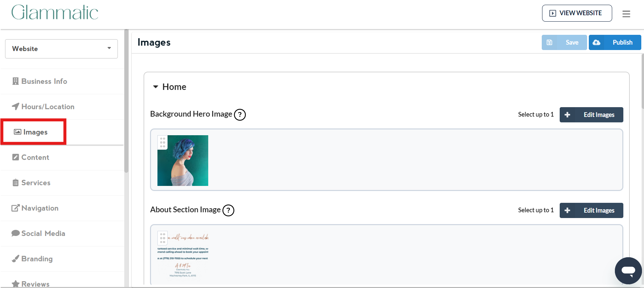
Task: Select Images in the sidebar
Action: click(x=35, y=132)
